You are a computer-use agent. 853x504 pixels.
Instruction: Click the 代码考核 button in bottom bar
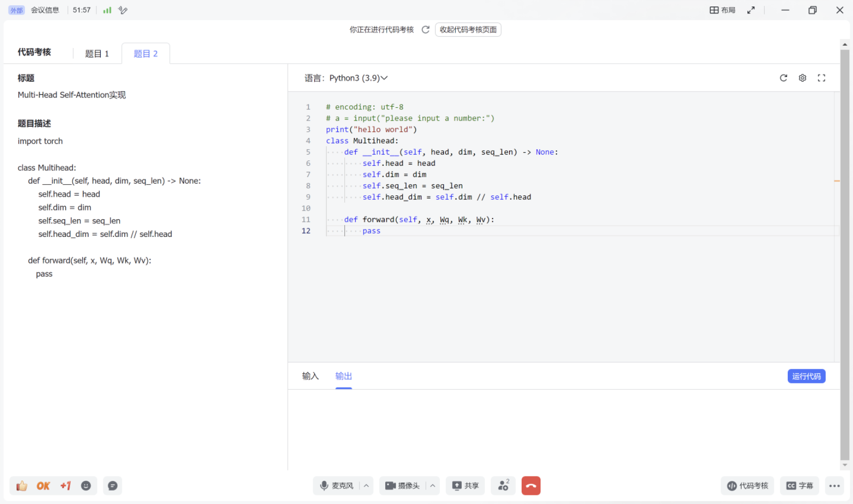click(x=747, y=486)
